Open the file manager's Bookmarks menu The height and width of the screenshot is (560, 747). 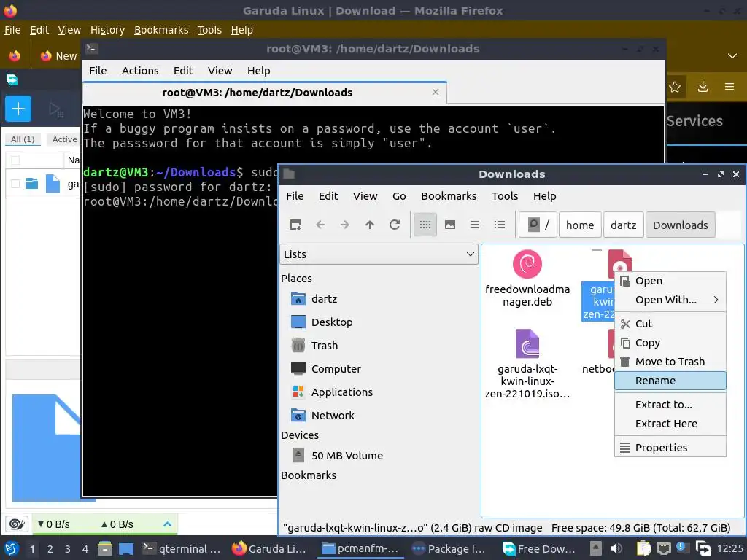(449, 196)
